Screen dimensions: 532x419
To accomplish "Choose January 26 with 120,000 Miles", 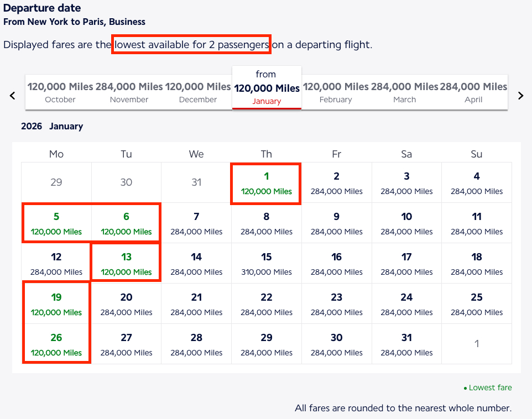I will [56, 344].
